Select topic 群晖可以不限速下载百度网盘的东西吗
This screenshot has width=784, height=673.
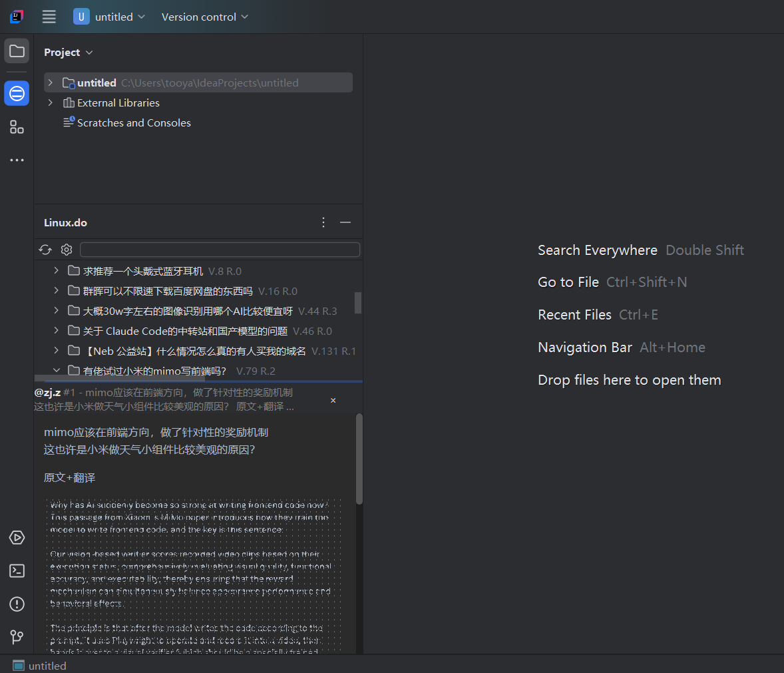(168, 291)
